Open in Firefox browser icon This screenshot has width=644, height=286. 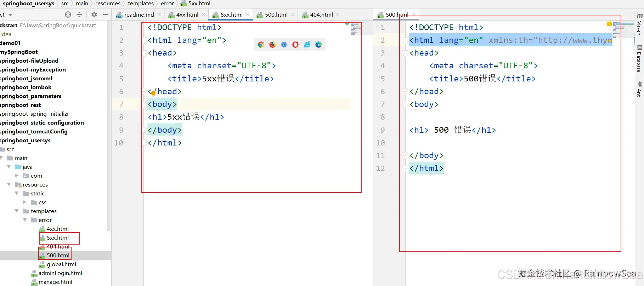[272, 45]
